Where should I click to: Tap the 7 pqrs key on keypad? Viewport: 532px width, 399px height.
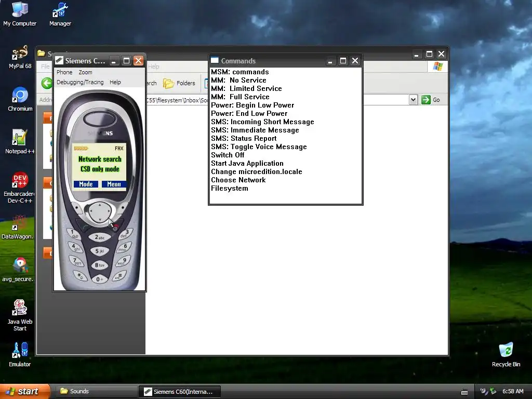pos(77,261)
